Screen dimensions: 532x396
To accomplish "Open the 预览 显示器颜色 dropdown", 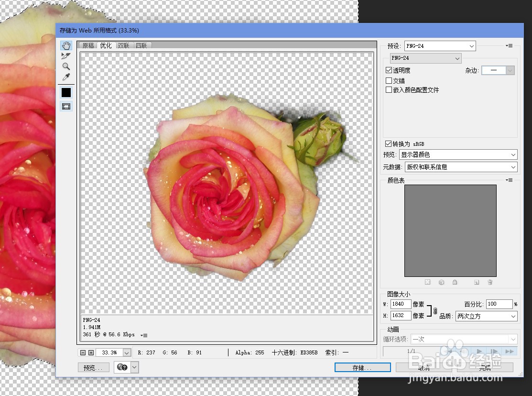I will click(458, 154).
